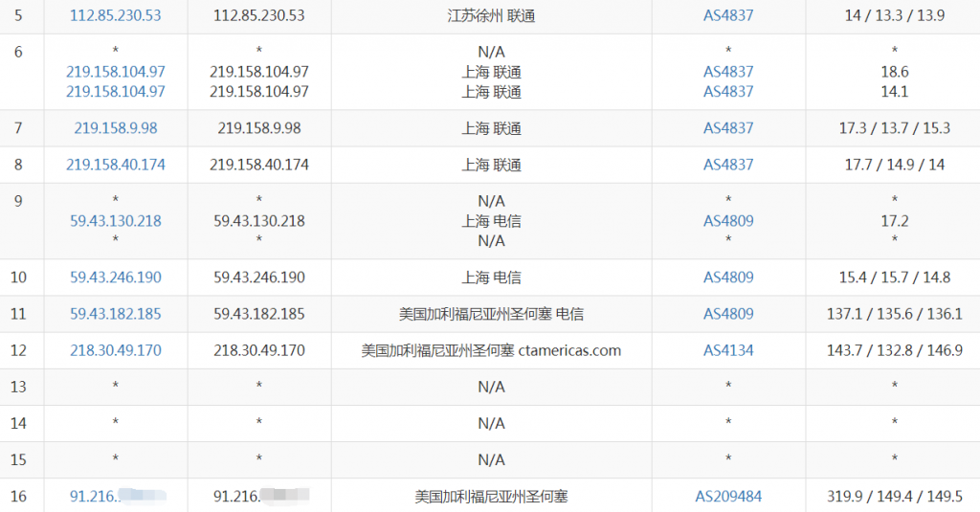Click the blue partially blurred 91.216 link
Image resolution: width=980 pixels, height=512 pixels.
pyautogui.click(x=94, y=497)
